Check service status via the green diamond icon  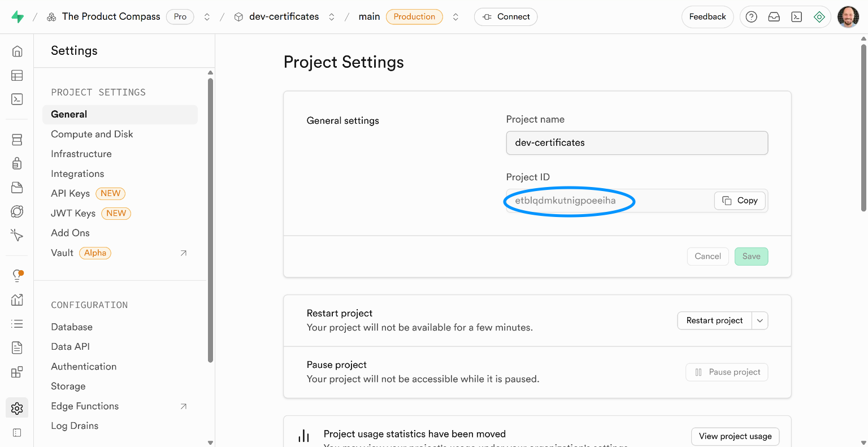coord(819,16)
